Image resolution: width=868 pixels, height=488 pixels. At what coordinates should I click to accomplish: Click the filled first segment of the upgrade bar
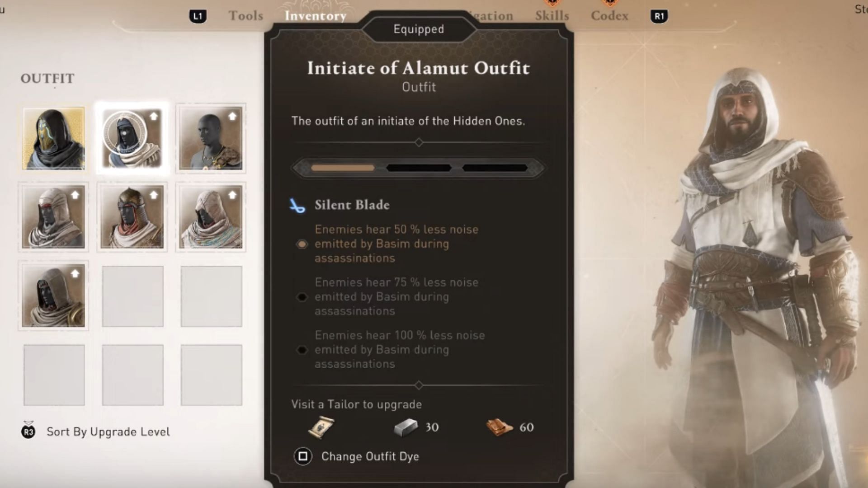[343, 168]
